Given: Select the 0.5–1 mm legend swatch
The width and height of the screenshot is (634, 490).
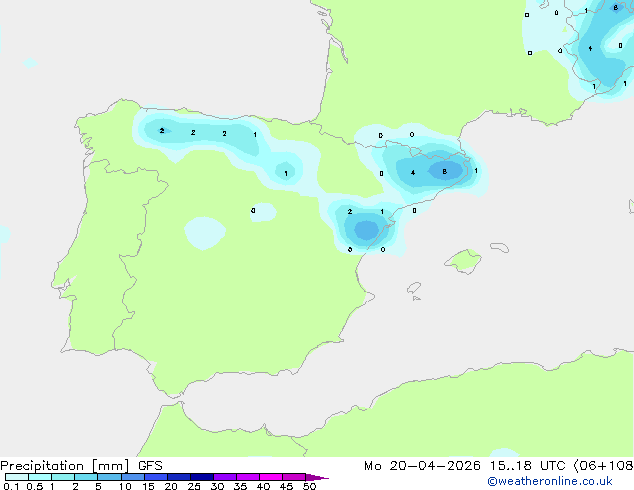Looking at the screenshot, I should pos(40,477).
